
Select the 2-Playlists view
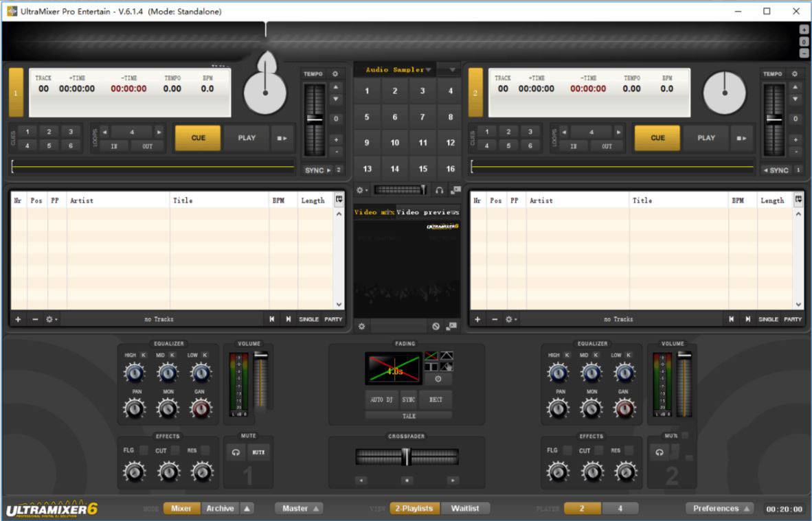pos(414,509)
